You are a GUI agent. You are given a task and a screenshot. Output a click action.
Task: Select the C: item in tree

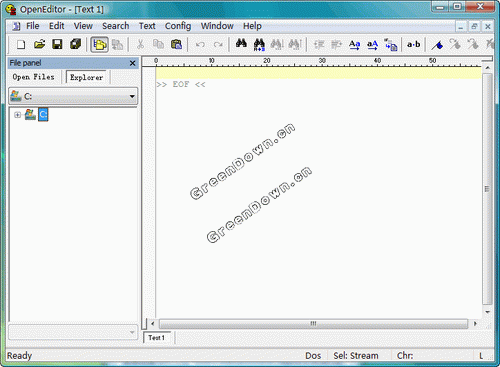tap(43, 115)
